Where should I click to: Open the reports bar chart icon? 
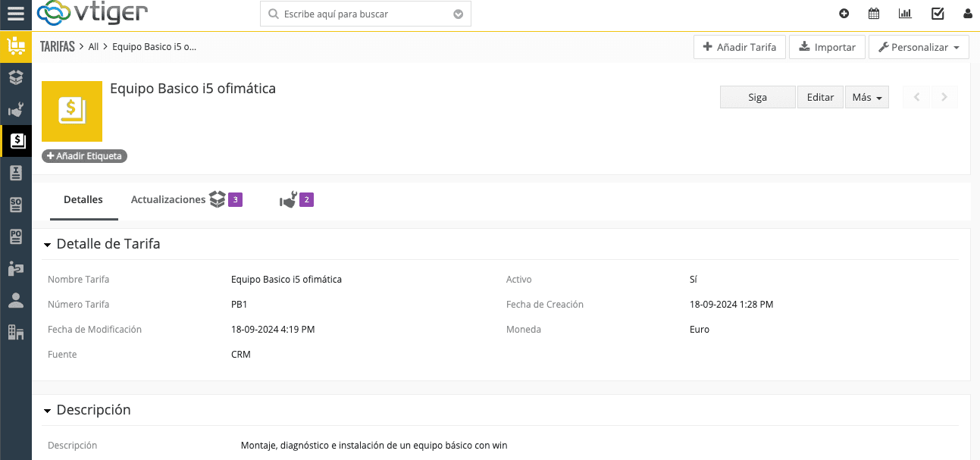click(905, 14)
